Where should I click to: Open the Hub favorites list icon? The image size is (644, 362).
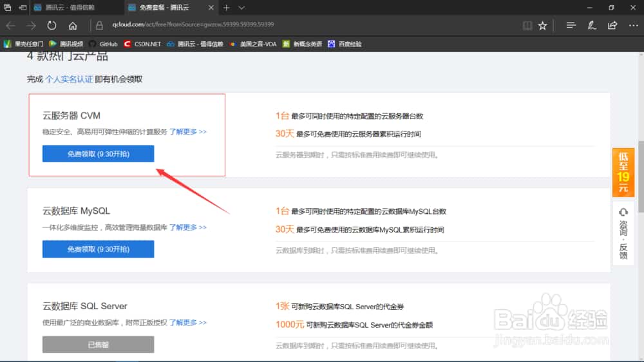(x=571, y=26)
